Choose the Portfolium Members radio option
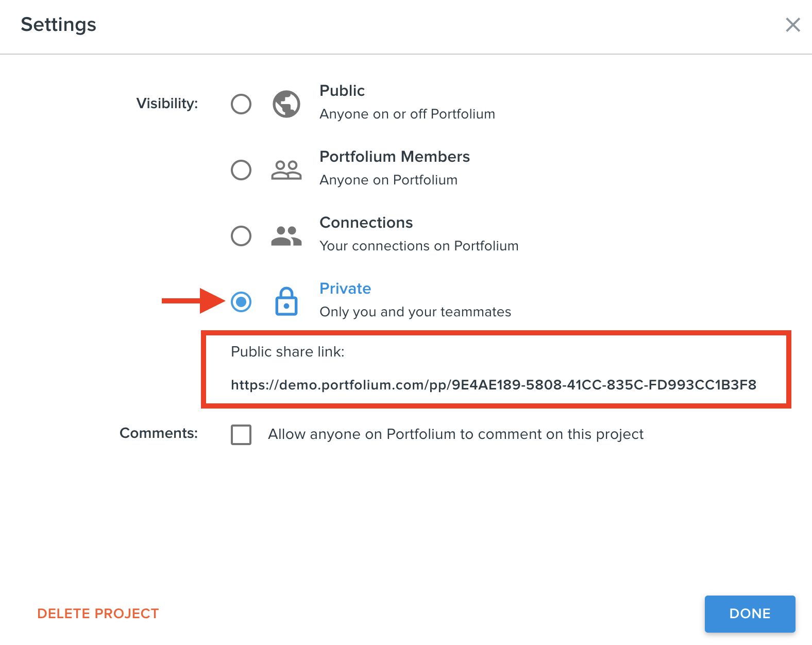The image size is (812, 645). coord(241,170)
